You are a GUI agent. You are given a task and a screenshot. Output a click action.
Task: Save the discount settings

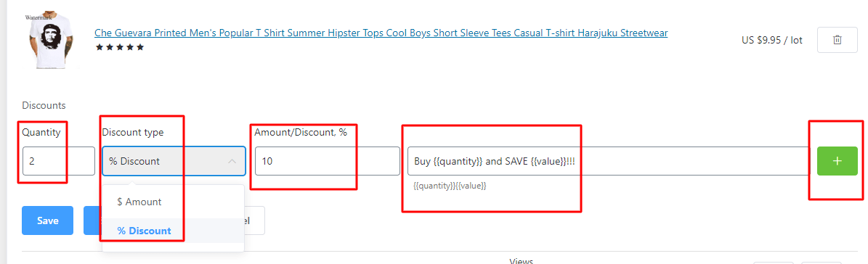(x=48, y=220)
